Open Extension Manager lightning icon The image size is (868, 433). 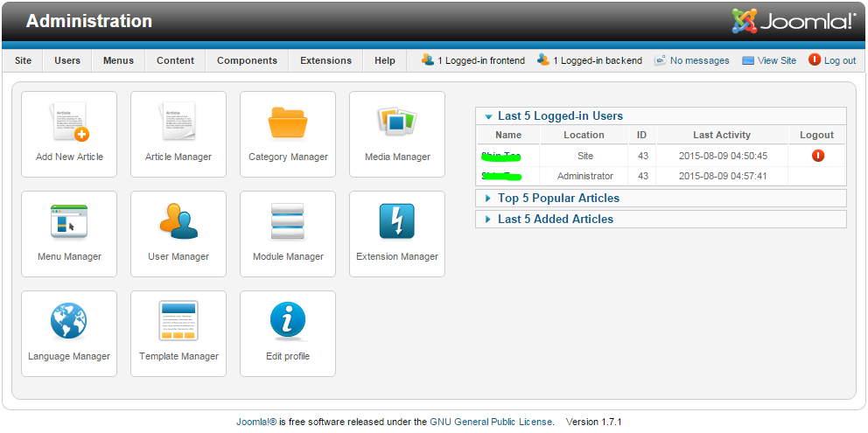[397, 221]
